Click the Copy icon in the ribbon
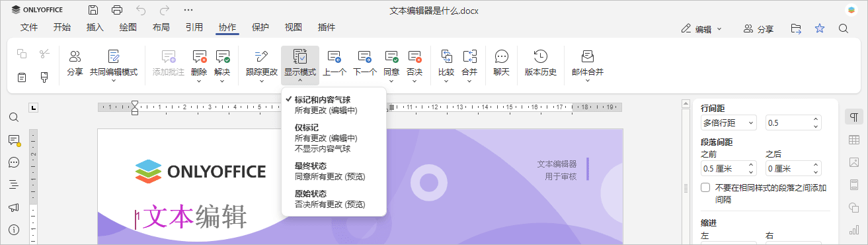The height and width of the screenshot is (245, 868). (x=22, y=54)
